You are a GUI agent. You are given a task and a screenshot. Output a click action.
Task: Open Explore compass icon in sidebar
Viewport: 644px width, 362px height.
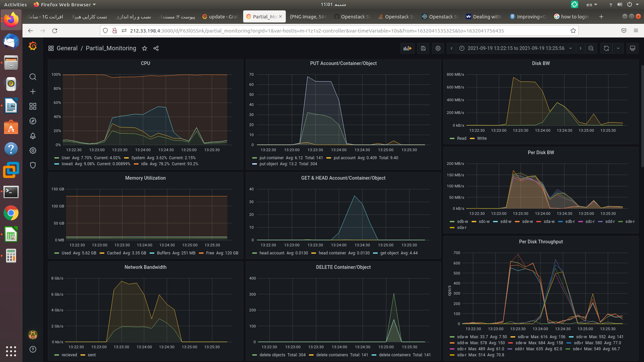(x=33, y=121)
